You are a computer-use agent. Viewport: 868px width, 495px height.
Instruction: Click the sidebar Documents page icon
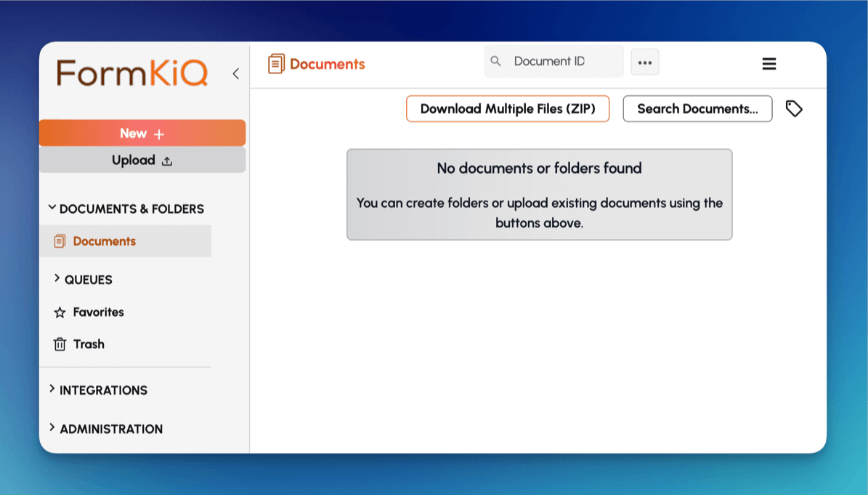(x=60, y=241)
